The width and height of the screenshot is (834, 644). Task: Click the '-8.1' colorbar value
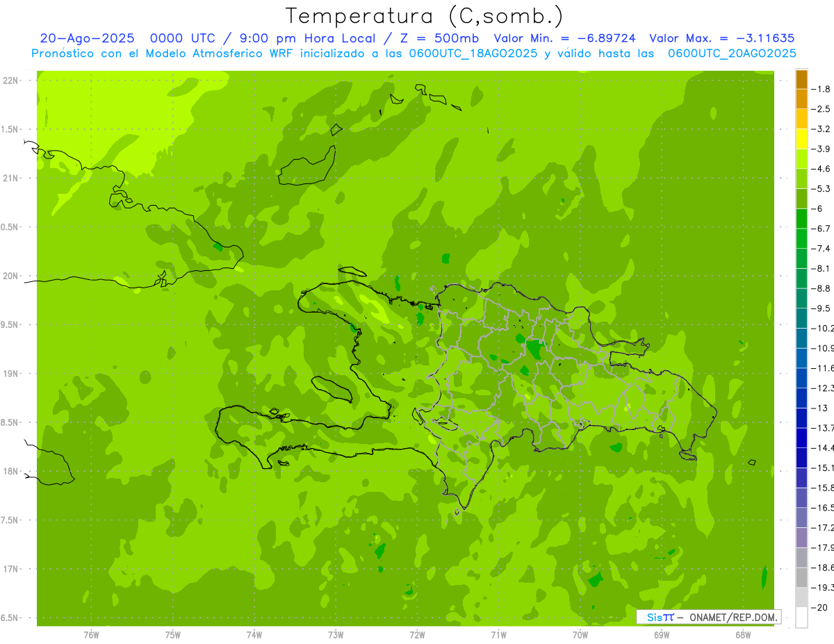tap(821, 268)
